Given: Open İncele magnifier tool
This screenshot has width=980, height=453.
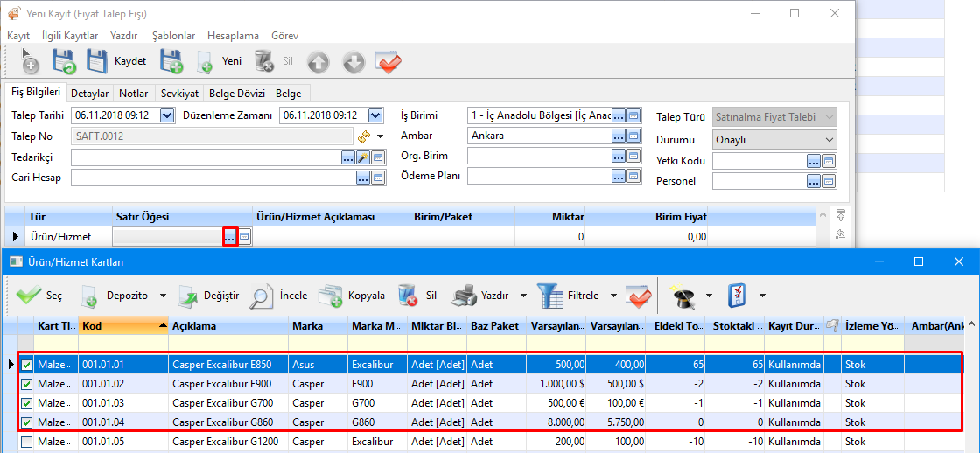Looking at the screenshot, I should click(x=278, y=296).
